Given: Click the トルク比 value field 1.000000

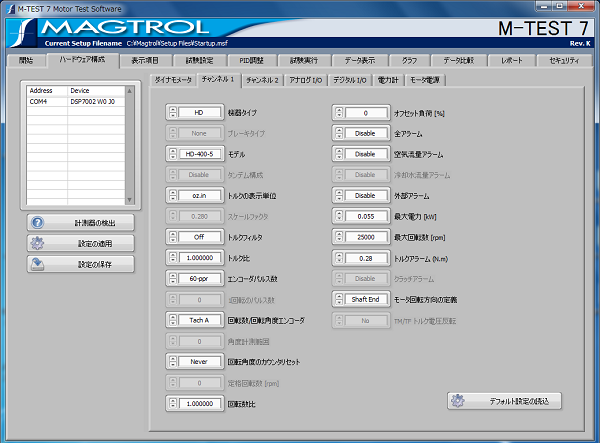Looking at the screenshot, I should [x=199, y=258].
